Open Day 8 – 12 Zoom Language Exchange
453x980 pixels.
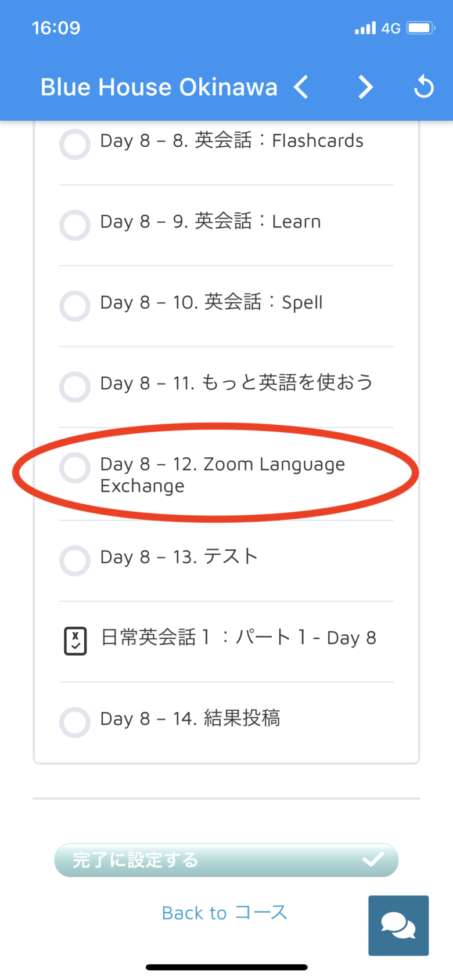(x=222, y=475)
